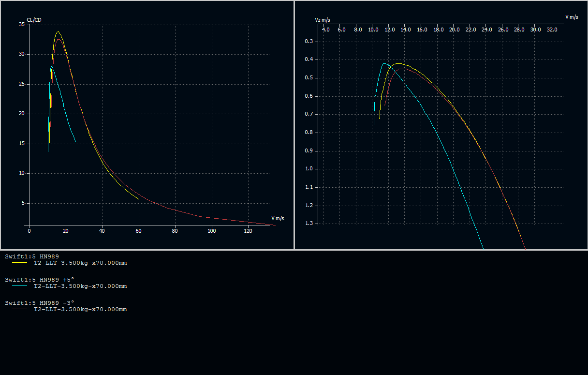
Task: Click the 1.3 tick on the Vz axis
Action: coord(308,224)
